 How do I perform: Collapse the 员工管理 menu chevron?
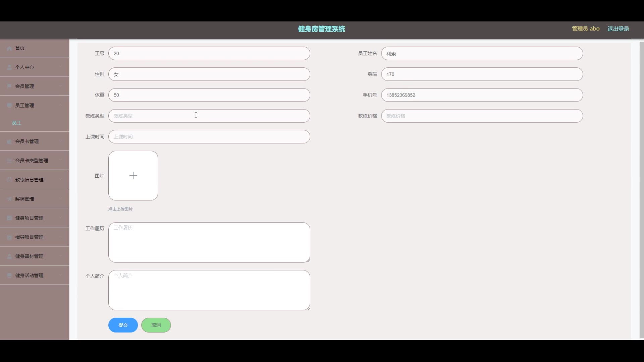[61, 105]
